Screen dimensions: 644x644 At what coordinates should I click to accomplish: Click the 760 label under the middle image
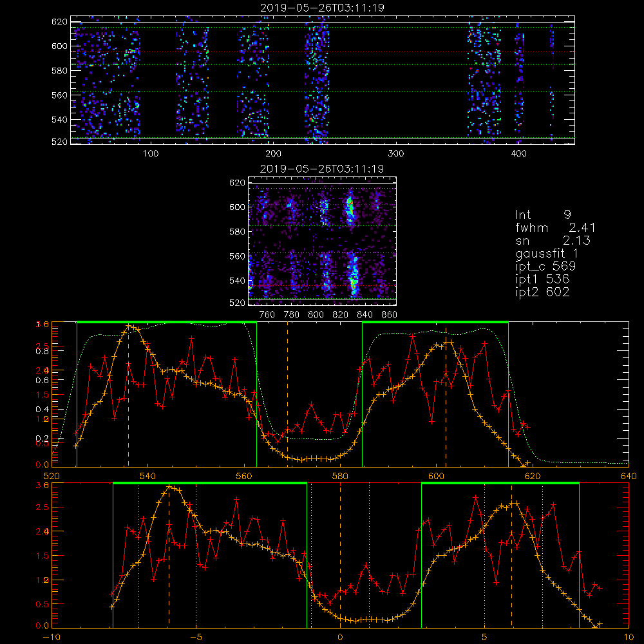267,315
